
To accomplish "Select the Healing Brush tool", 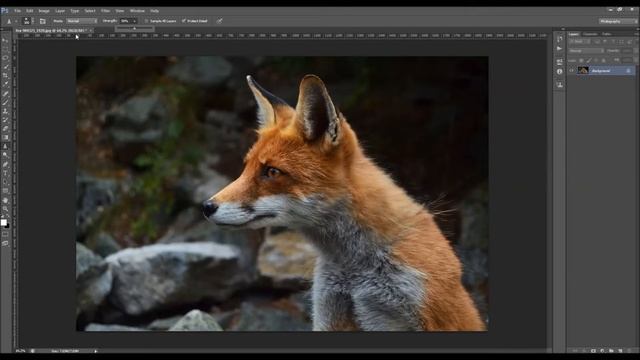I will [x=5, y=94].
